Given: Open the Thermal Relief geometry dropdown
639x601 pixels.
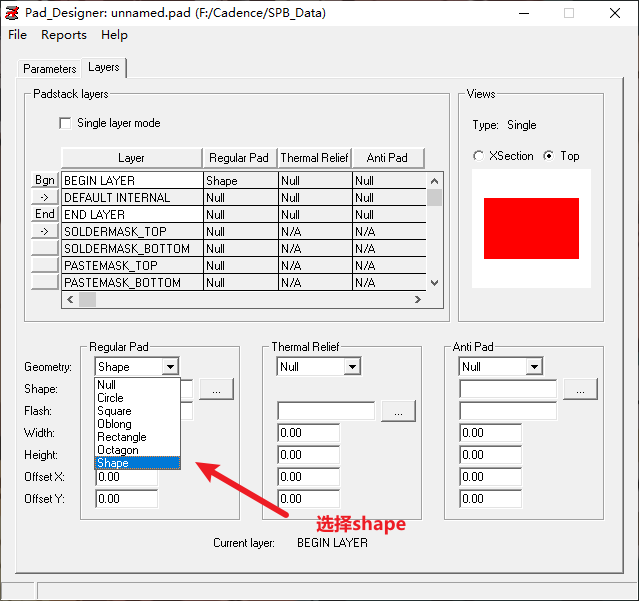Looking at the screenshot, I should pos(351,367).
